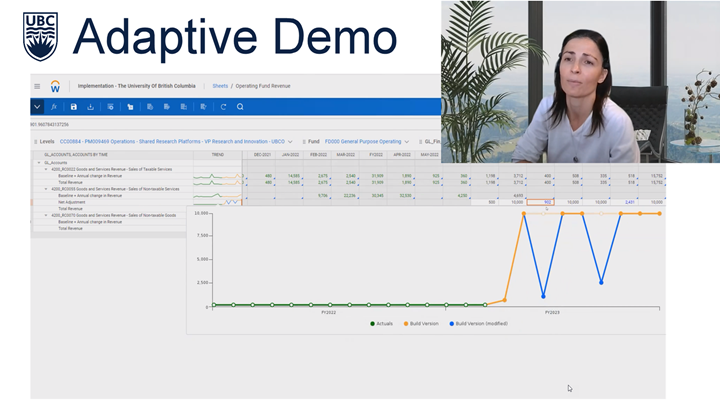The width and height of the screenshot is (720, 405).
Task: Click the second blue dip data point
Action: 601,282
